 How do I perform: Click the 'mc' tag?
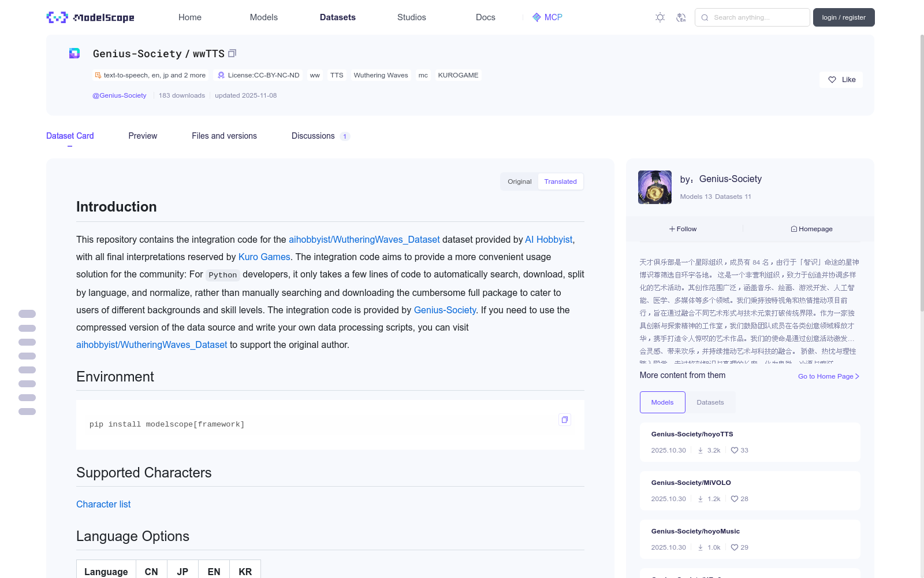click(423, 75)
